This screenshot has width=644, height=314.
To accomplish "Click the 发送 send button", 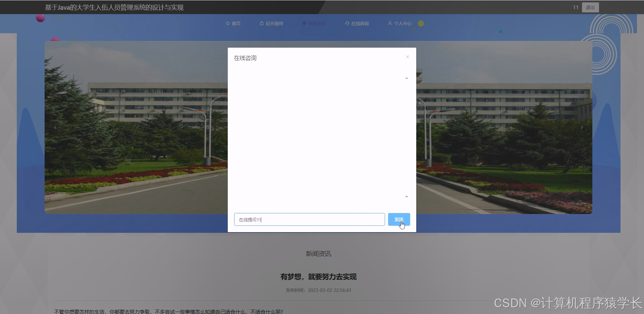I will (399, 219).
